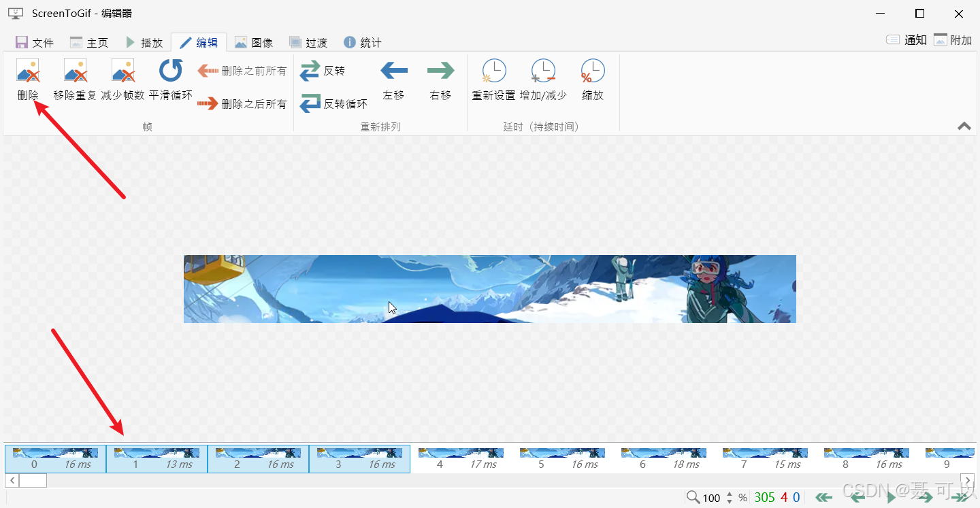Select frame 6 with 18 ms delay
This screenshot has width=980, height=508.
click(664, 458)
